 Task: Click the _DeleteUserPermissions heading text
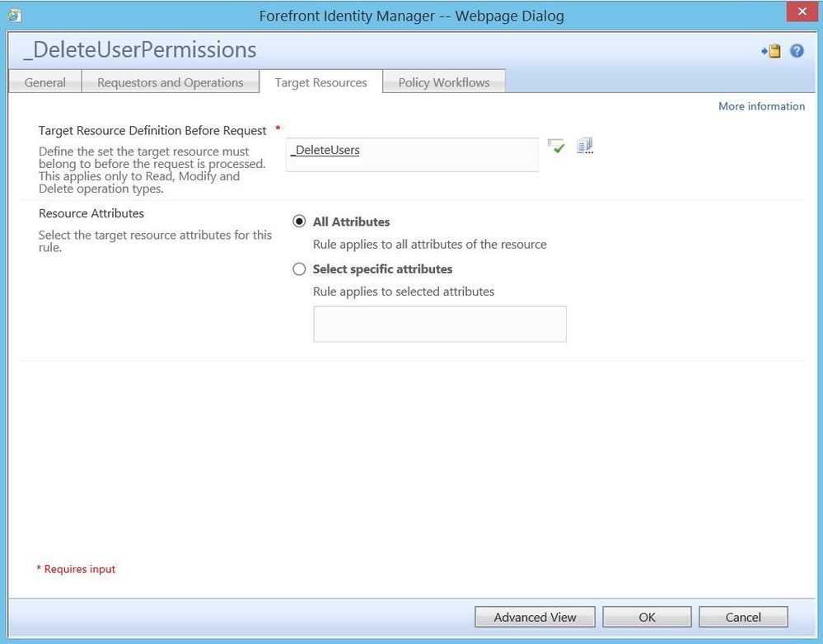pyautogui.click(x=140, y=50)
